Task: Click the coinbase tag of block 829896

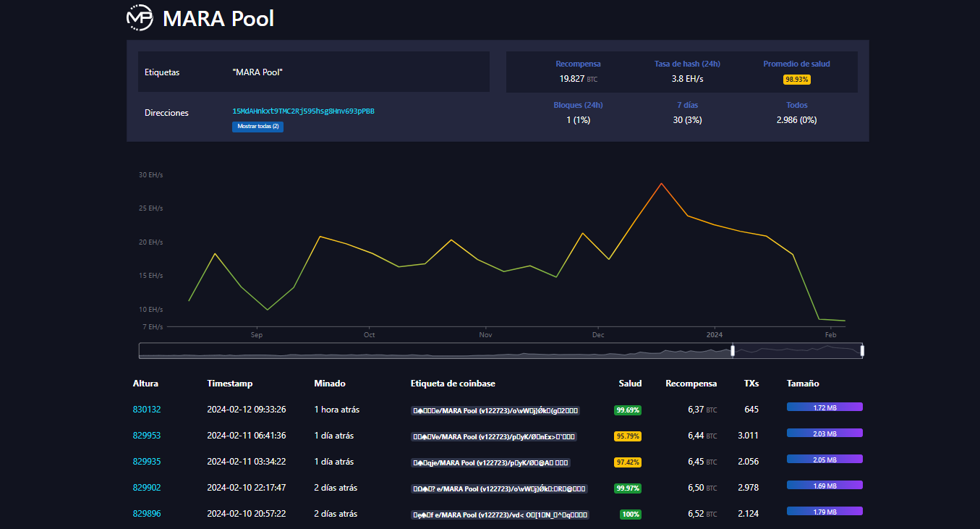Action: click(x=500, y=515)
